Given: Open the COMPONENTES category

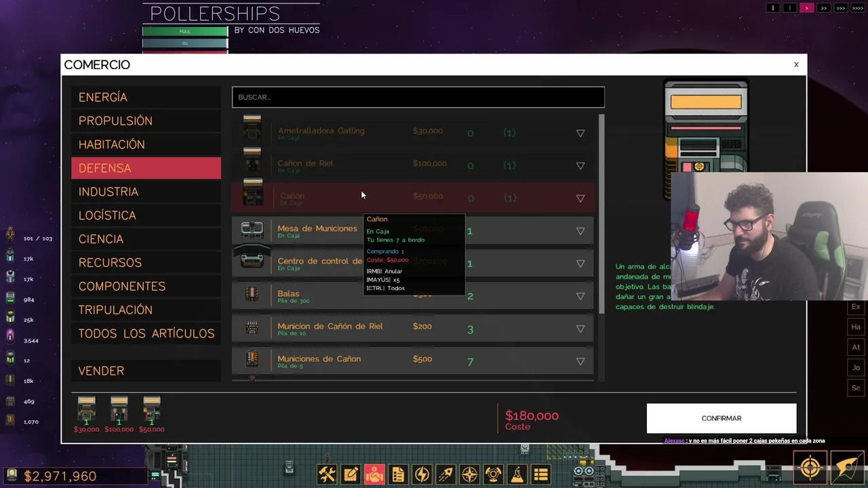Looking at the screenshot, I should (x=146, y=286).
